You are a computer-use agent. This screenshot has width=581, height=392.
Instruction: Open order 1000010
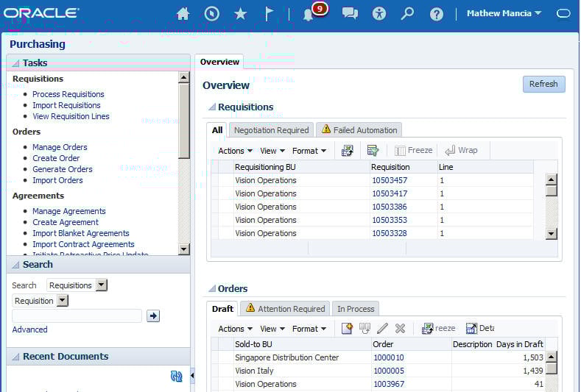click(389, 357)
